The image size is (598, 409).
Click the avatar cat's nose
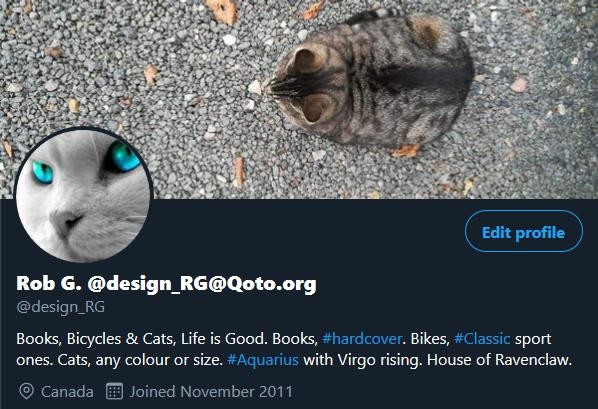pyautogui.click(x=67, y=222)
